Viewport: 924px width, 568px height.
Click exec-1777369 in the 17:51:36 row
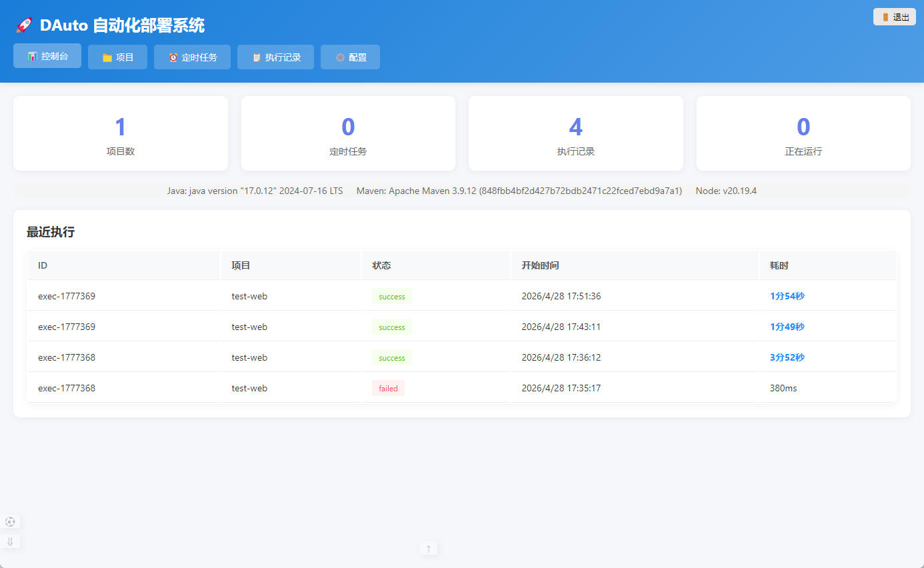coord(67,296)
